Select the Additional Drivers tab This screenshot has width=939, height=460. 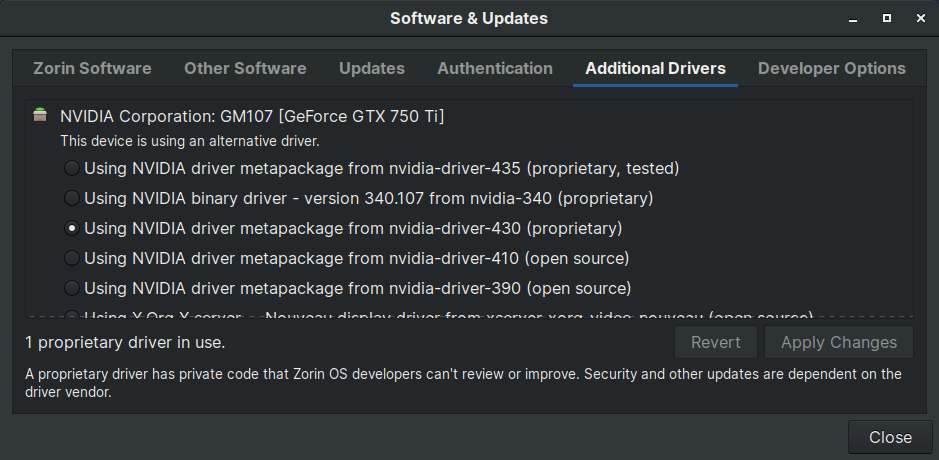tap(655, 68)
